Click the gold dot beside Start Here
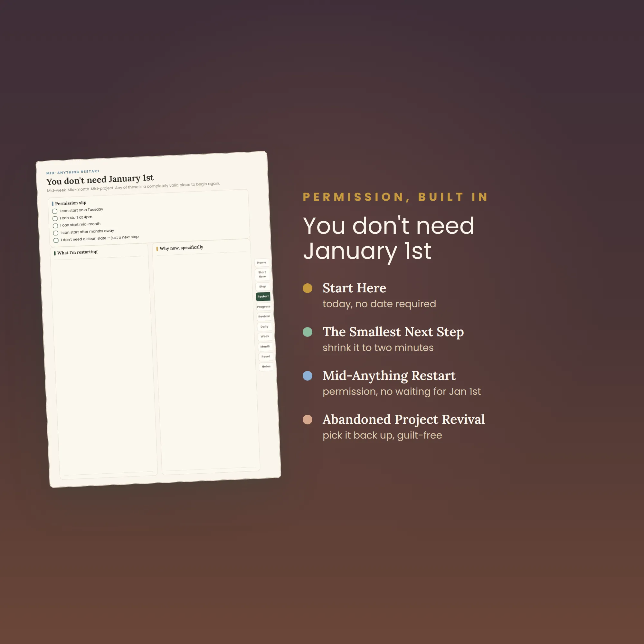The width and height of the screenshot is (644, 644). click(307, 288)
